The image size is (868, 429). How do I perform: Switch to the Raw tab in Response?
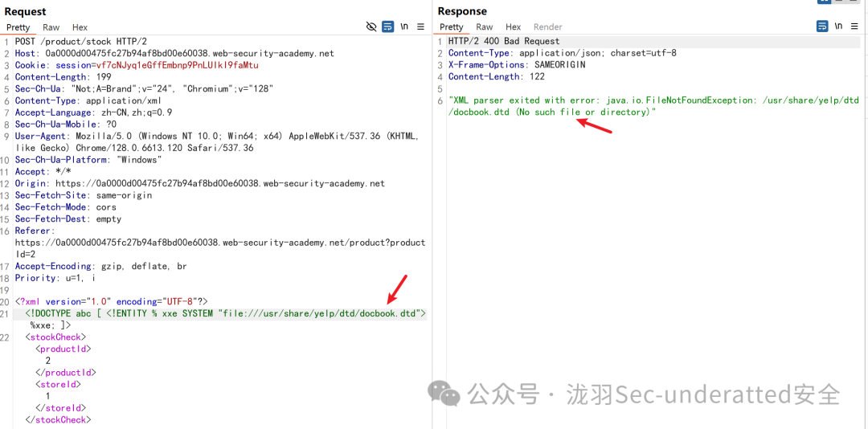[x=485, y=27]
